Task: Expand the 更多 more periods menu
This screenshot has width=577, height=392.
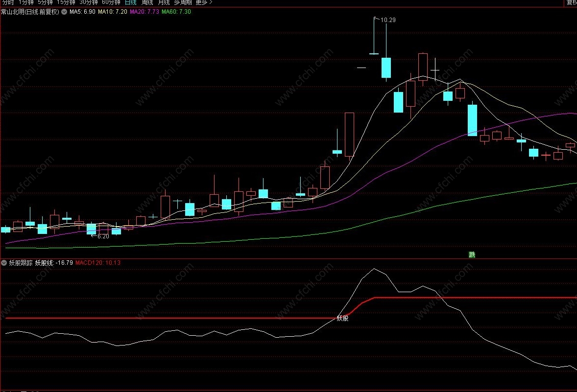Action: [x=204, y=2]
